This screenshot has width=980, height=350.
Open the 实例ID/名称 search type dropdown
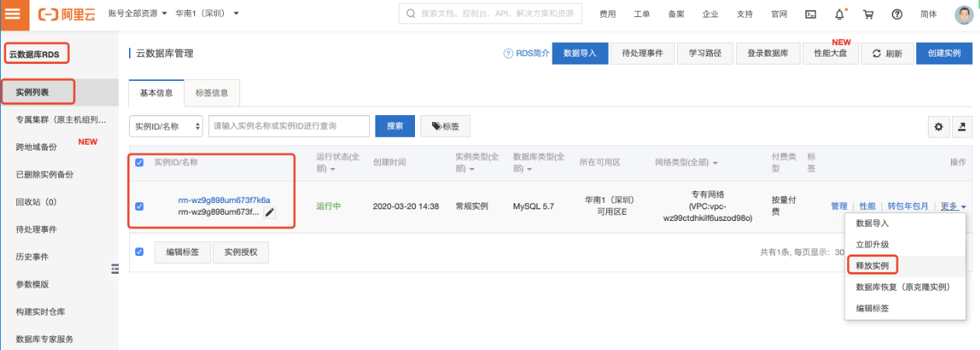tap(166, 126)
